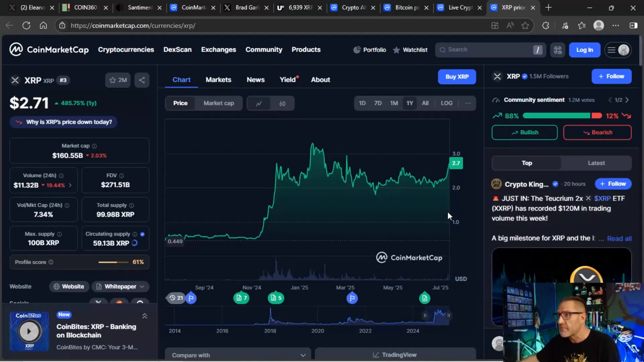
Task: Switch chart to Market cap
Action: [219, 103]
